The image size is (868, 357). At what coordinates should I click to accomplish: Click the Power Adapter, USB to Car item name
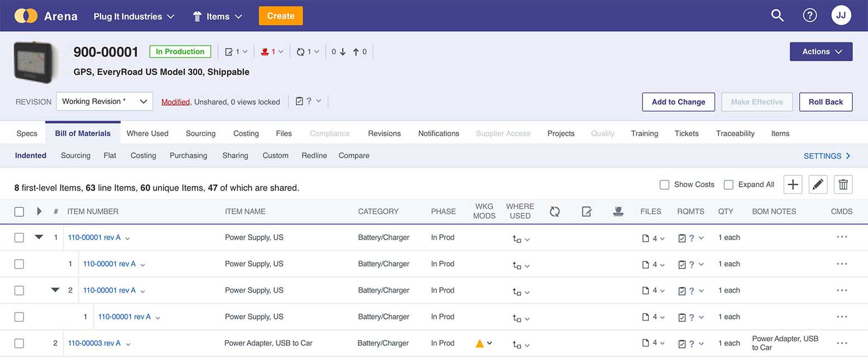268,343
